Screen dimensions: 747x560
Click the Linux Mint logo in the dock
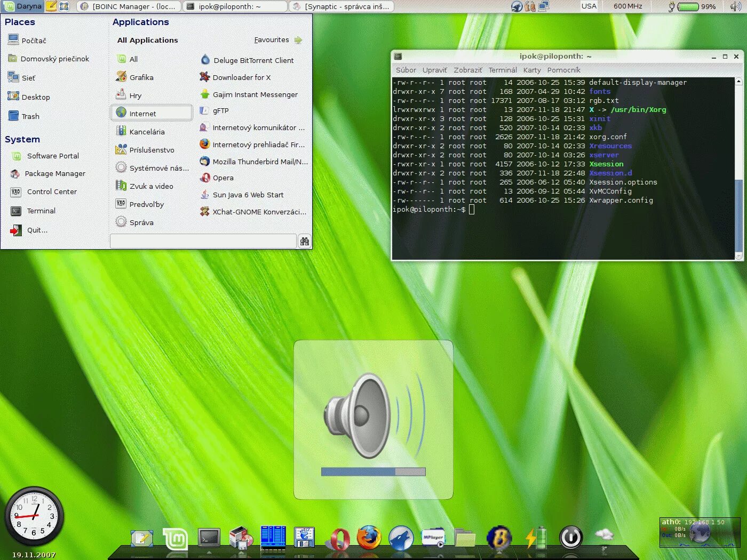176,539
